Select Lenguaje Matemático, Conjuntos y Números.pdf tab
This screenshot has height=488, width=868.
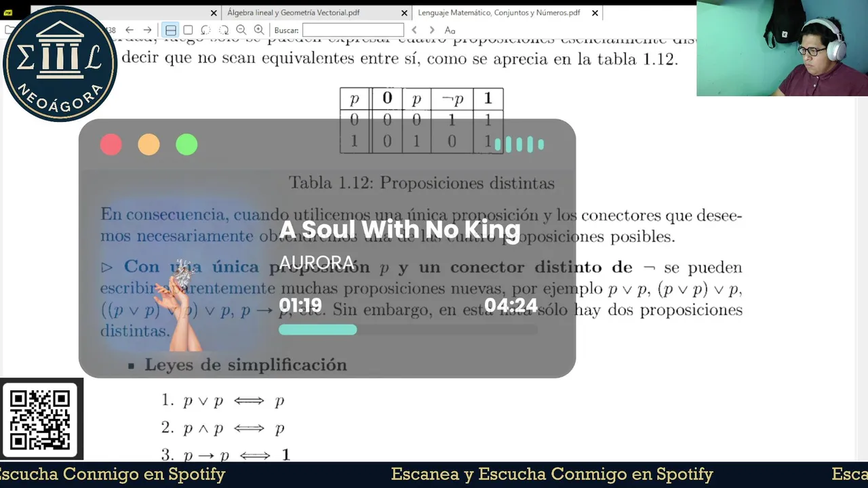499,13
